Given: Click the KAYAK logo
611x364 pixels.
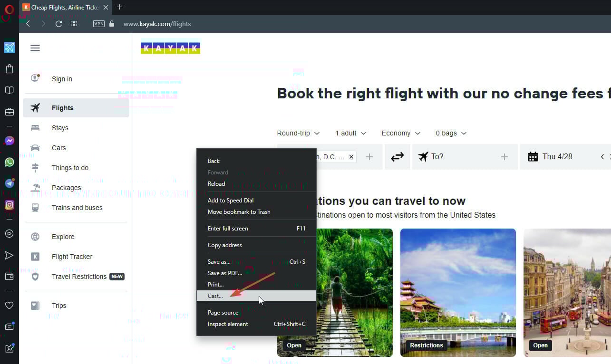Looking at the screenshot, I should point(170,48).
